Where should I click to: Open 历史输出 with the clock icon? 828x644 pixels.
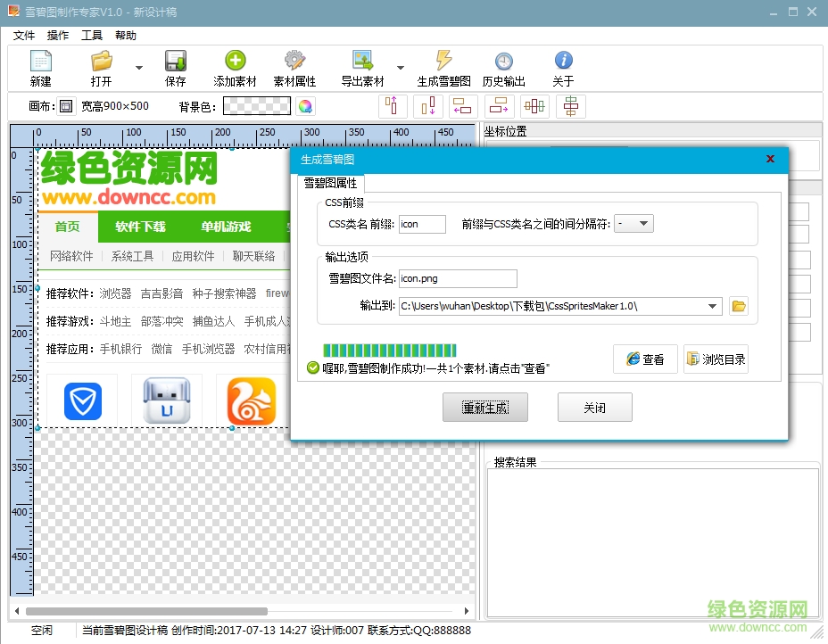(504, 62)
